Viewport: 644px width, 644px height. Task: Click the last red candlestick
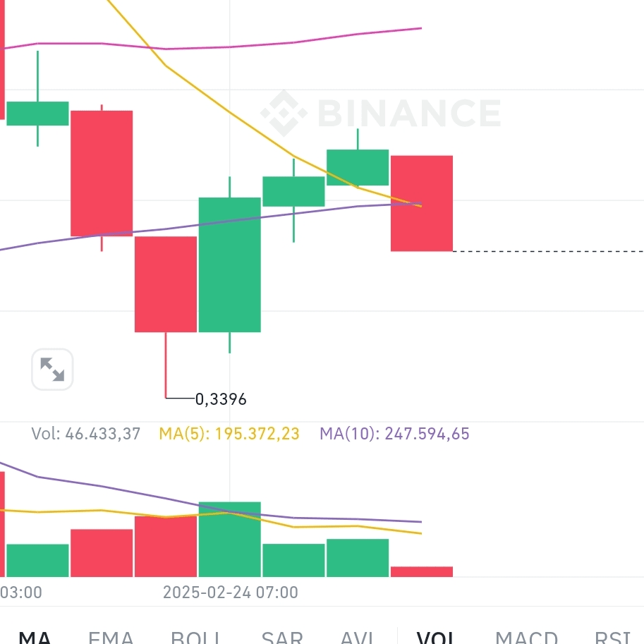pyautogui.click(x=421, y=203)
